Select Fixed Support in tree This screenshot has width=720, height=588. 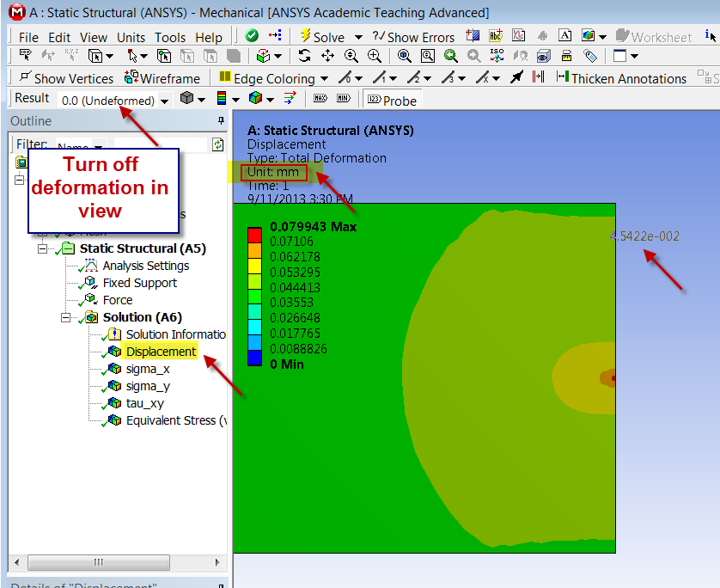tap(139, 283)
